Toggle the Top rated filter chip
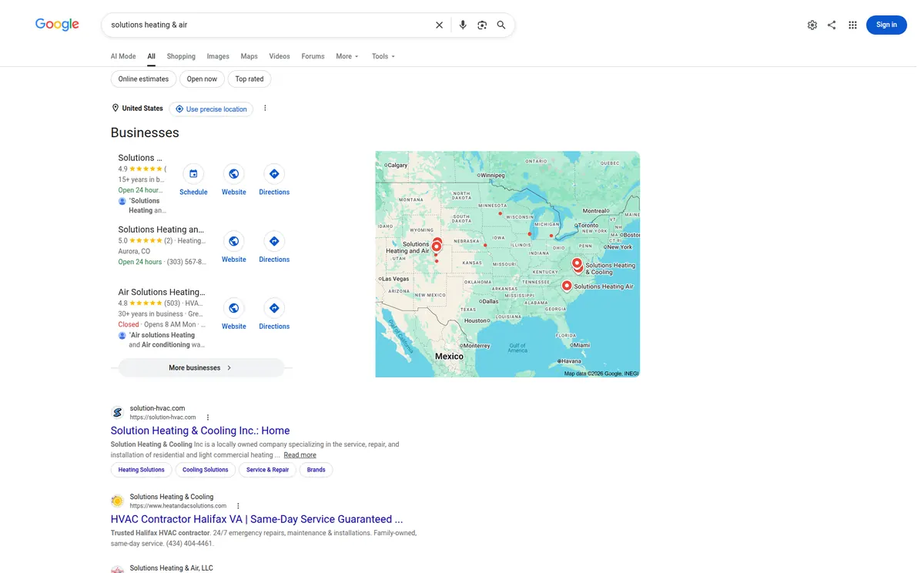The image size is (924, 573). [x=249, y=79]
